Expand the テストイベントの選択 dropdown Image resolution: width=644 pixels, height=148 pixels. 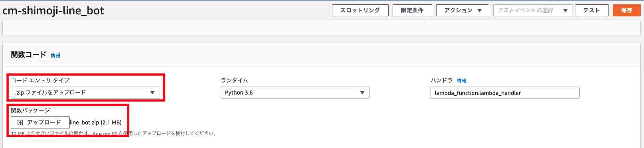pos(533,10)
